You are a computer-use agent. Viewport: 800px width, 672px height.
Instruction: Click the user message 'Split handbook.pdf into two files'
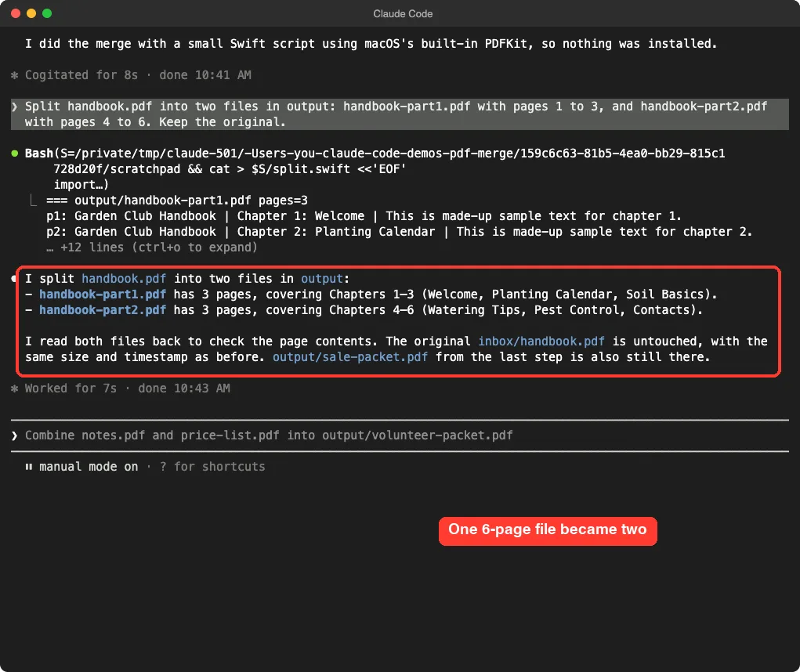click(400, 114)
